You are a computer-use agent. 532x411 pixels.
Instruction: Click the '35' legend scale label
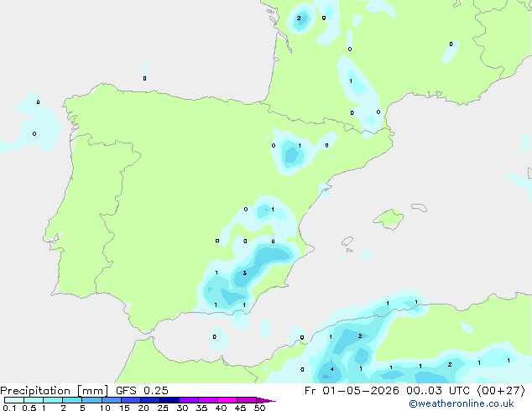[201, 408]
